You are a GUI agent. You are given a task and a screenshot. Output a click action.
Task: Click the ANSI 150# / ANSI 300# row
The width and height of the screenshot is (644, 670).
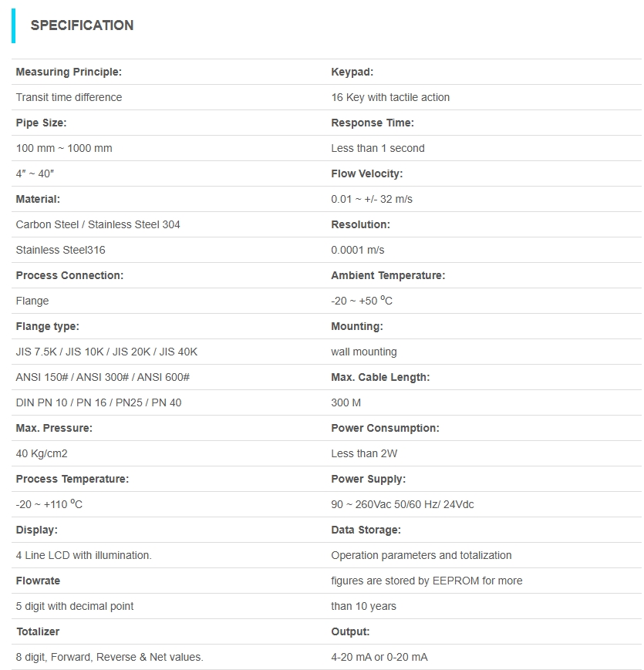(x=103, y=377)
